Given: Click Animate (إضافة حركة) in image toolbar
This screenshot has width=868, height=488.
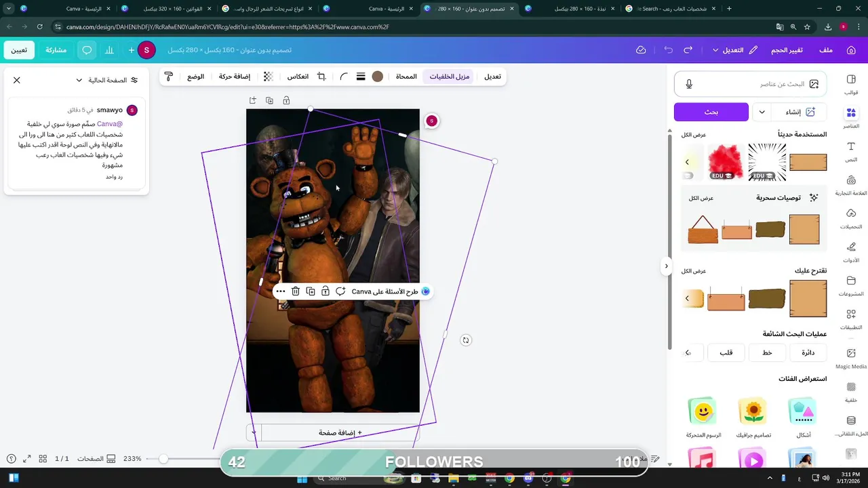Looking at the screenshot, I should (x=235, y=77).
